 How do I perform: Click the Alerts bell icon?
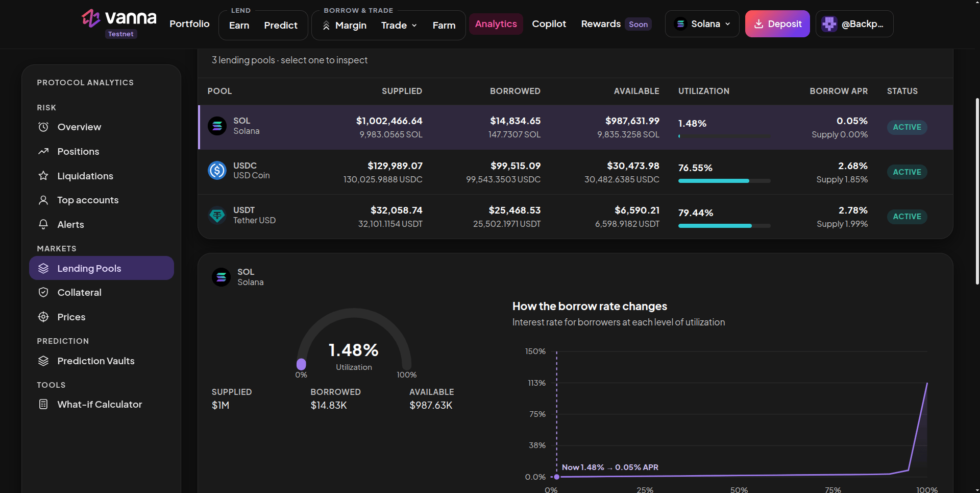43,224
